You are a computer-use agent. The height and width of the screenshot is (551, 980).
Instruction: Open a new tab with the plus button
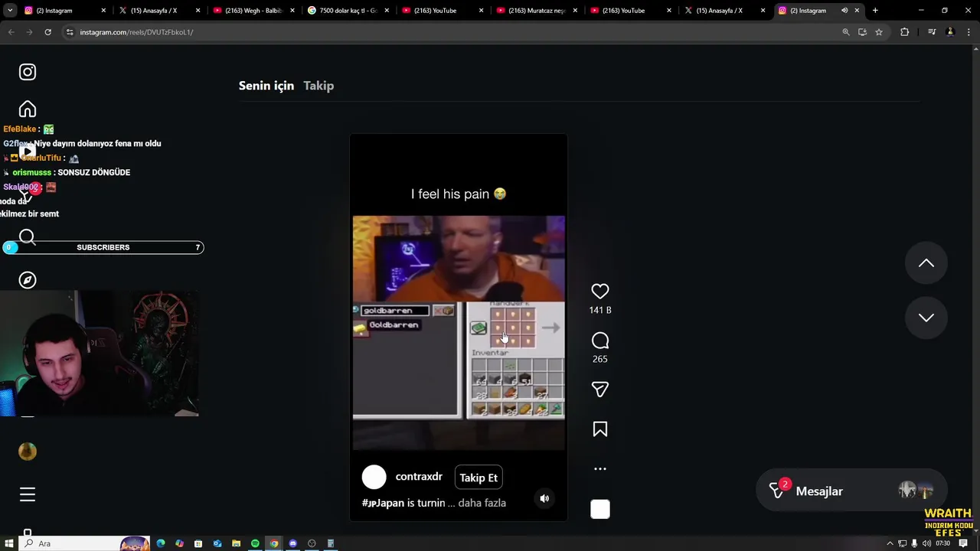875,11
